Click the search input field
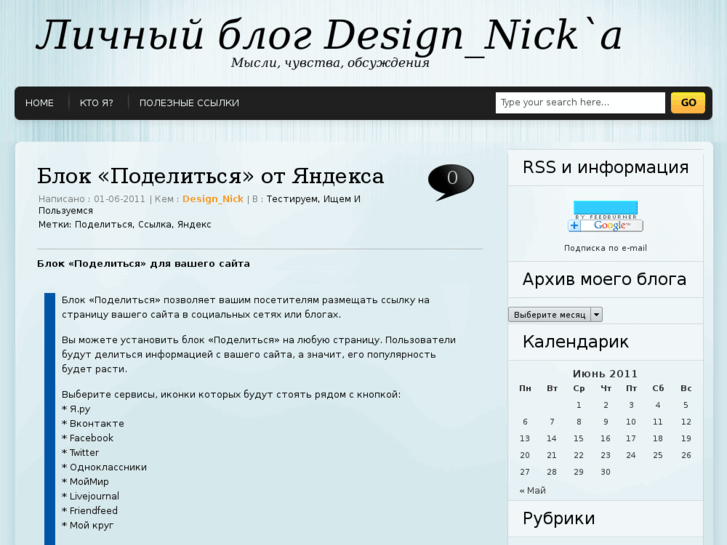 [580, 103]
